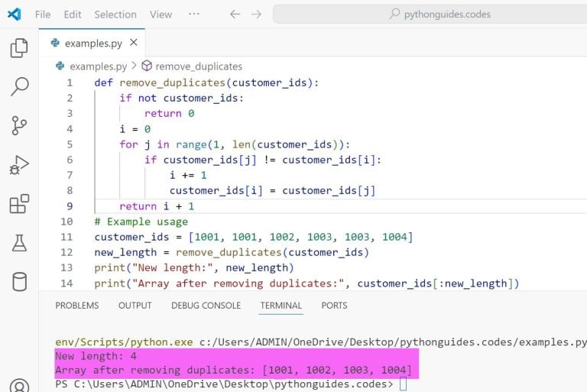Open the Edit menu

pyautogui.click(x=73, y=15)
